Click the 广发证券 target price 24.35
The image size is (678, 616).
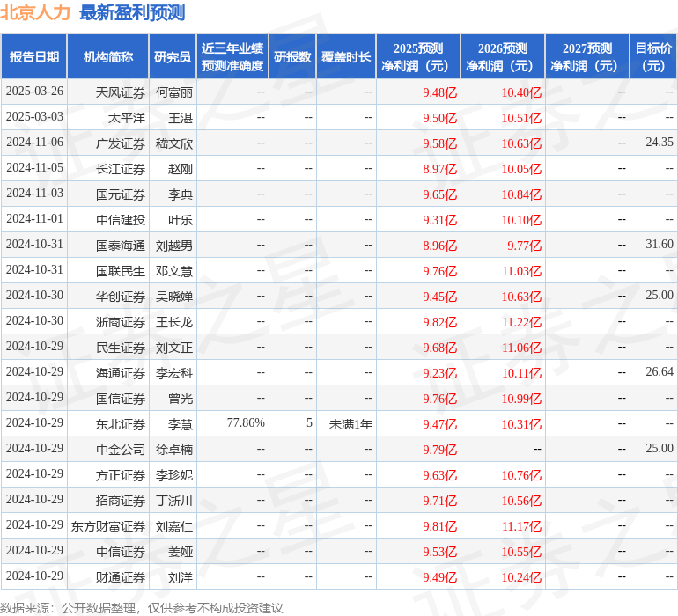pos(660,142)
